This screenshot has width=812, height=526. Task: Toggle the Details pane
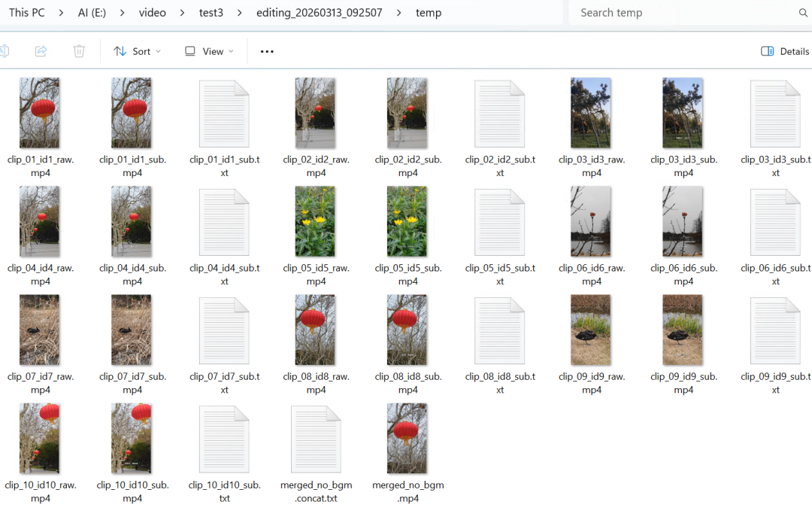click(x=785, y=51)
